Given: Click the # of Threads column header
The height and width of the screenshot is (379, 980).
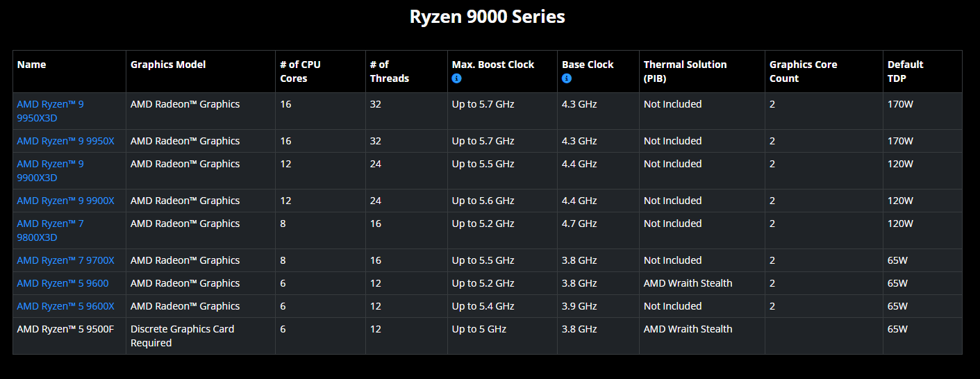Looking at the screenshot, I should pyautogui.click(x=389, y=71).
